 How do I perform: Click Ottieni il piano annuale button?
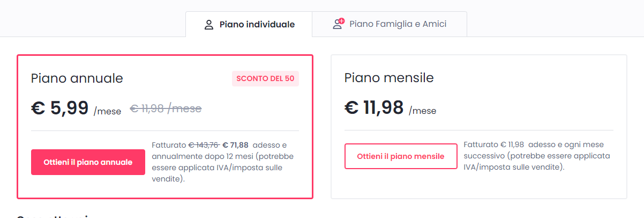pos(88,162)
